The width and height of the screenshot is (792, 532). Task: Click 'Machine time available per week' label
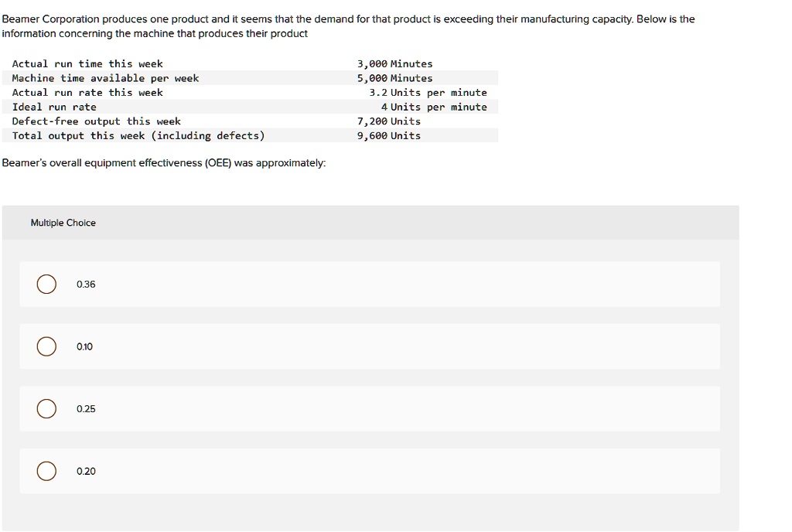pyautogui.click(x=105, y=78)
